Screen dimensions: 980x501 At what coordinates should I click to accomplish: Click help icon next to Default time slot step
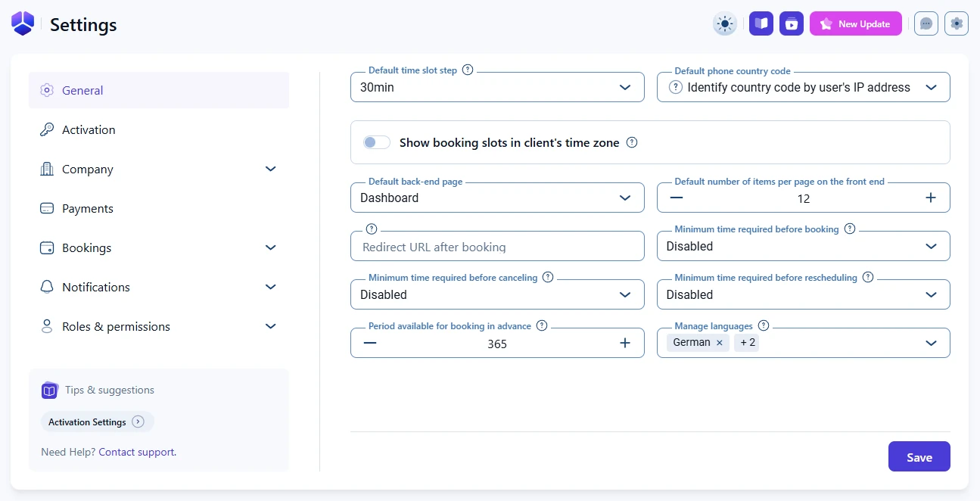pos(468,70)
